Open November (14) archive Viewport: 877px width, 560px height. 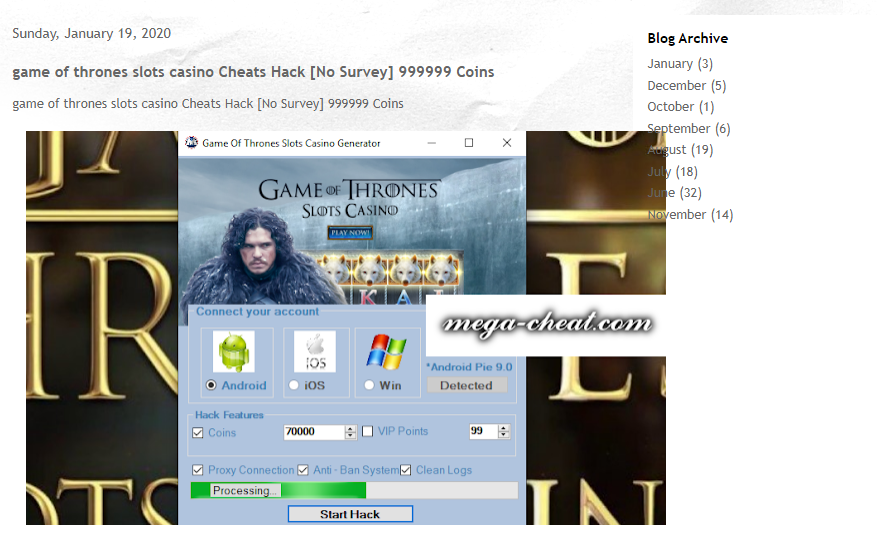pos(690,215)
